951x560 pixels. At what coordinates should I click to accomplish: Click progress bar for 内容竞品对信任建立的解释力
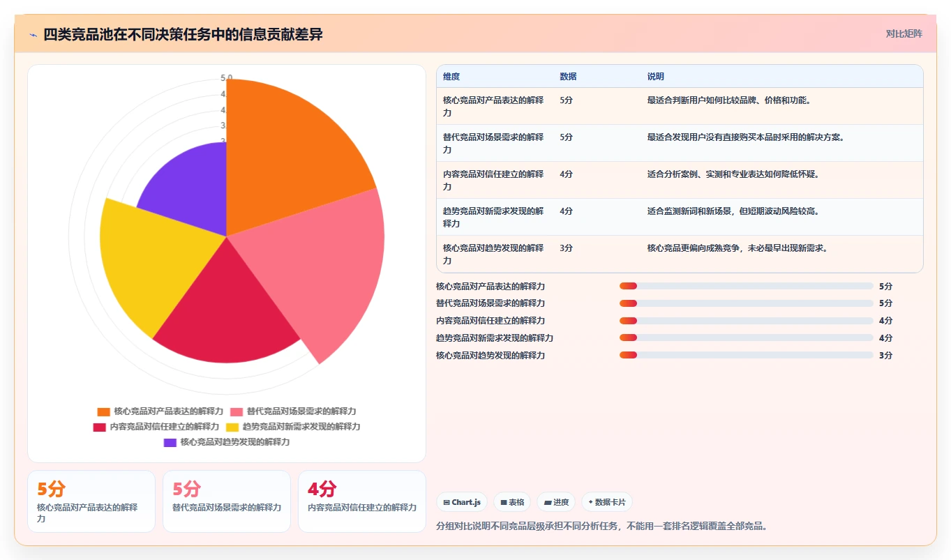point(746,321)
